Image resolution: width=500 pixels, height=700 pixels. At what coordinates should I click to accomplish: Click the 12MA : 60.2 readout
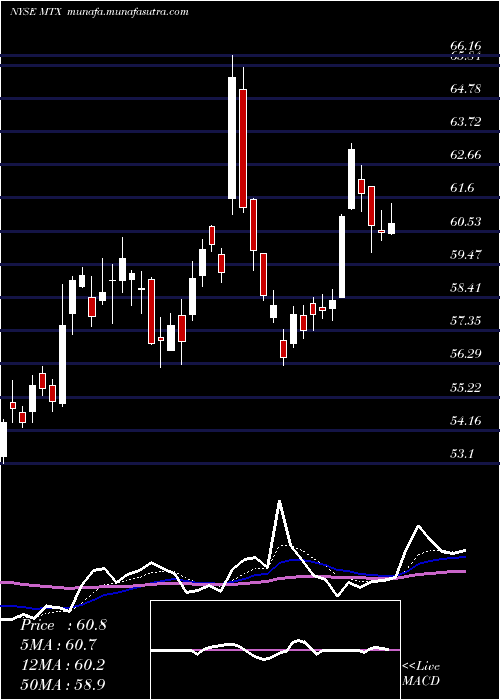[62, 665]
